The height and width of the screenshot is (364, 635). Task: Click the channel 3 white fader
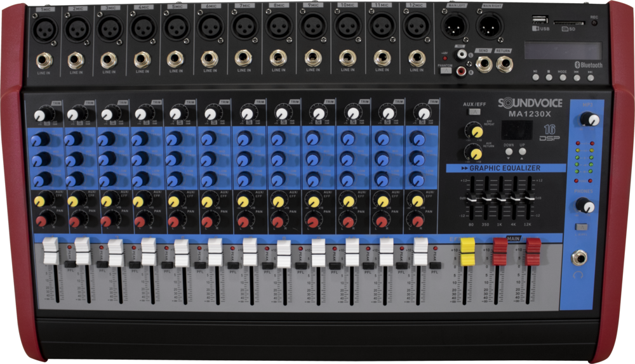[x=116, y=253]
